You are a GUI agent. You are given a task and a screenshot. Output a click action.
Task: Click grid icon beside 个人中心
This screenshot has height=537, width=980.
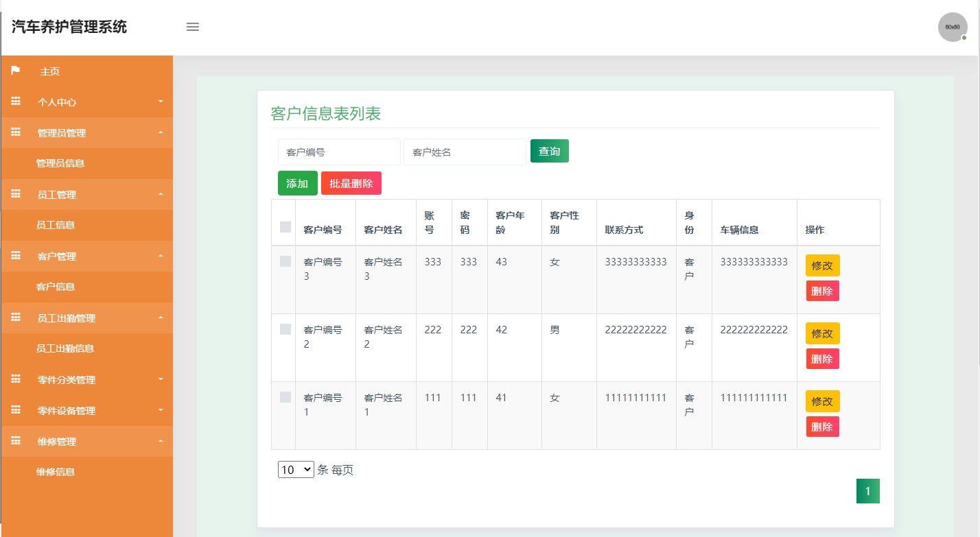pyautogui.click(x=16, y=102)
